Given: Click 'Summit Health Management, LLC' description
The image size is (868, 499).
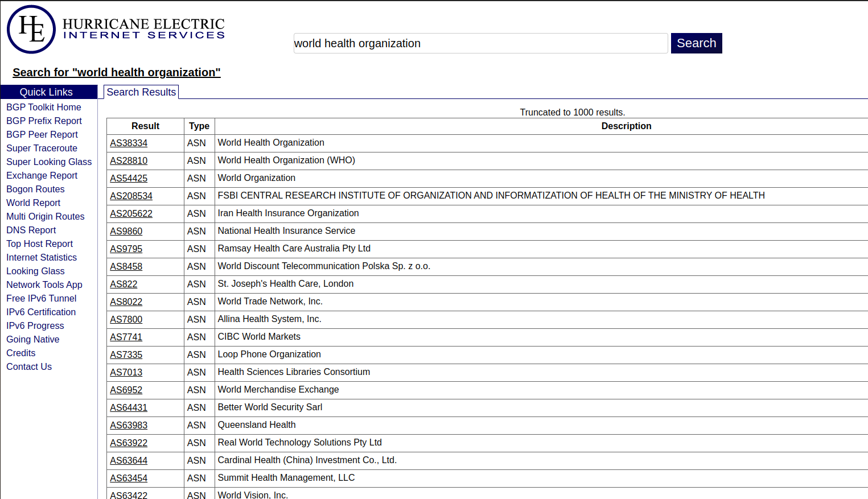Looking at the screenshot, I should [x=286, y=478].
